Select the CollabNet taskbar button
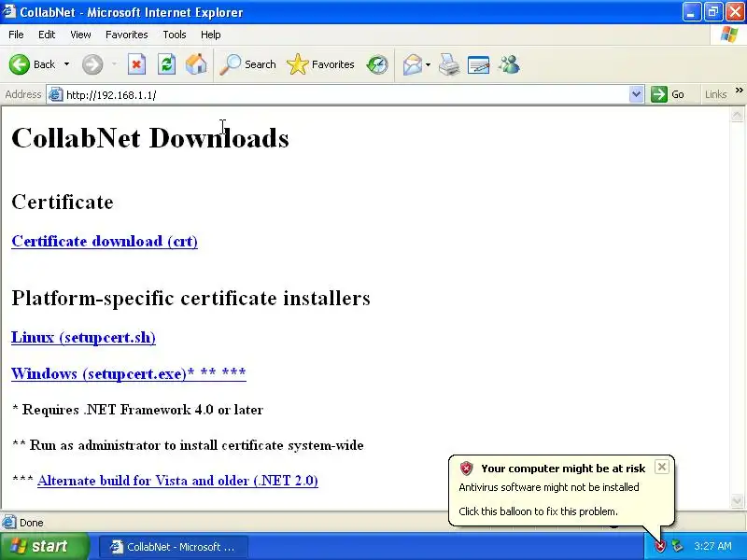 174,547
